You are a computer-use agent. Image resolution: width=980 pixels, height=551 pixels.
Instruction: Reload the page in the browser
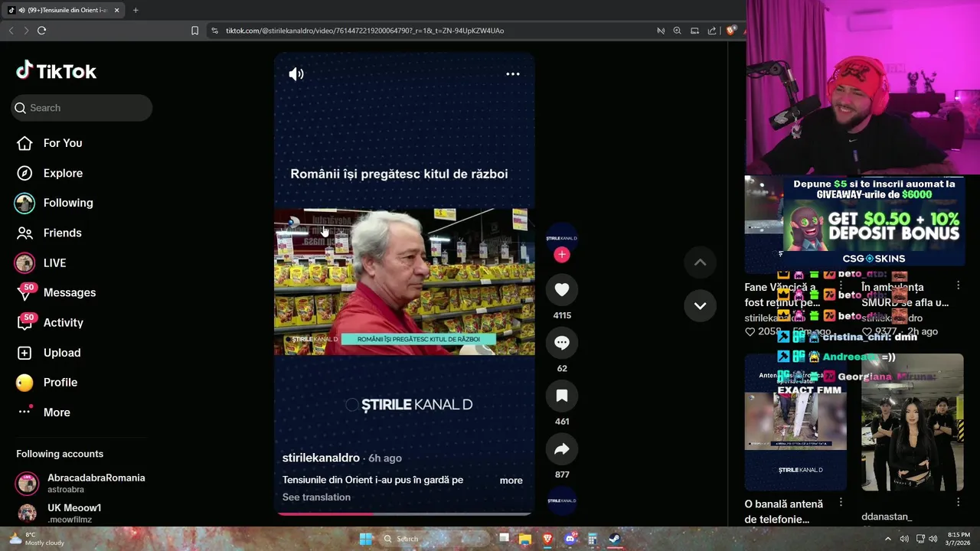(x=41, y=31)
